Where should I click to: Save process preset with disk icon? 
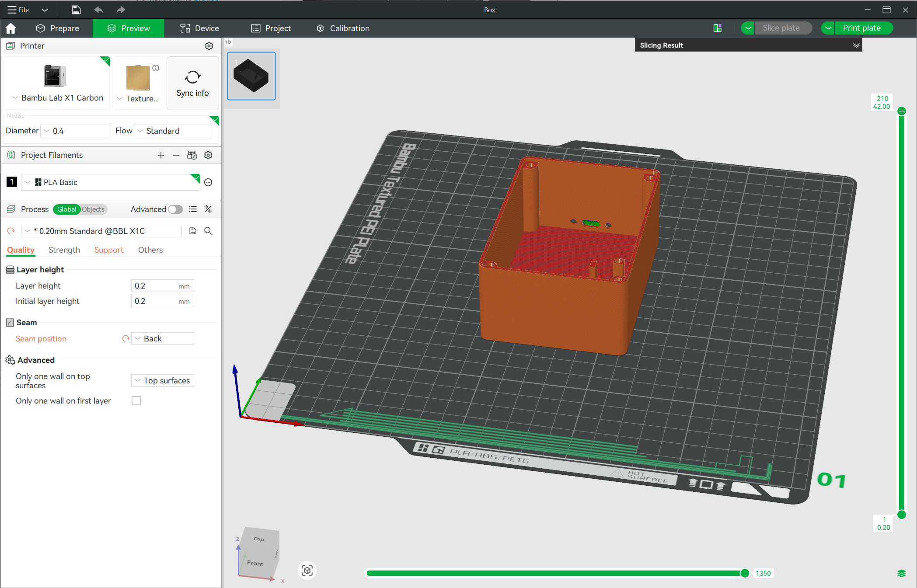[x=193, y=231]
